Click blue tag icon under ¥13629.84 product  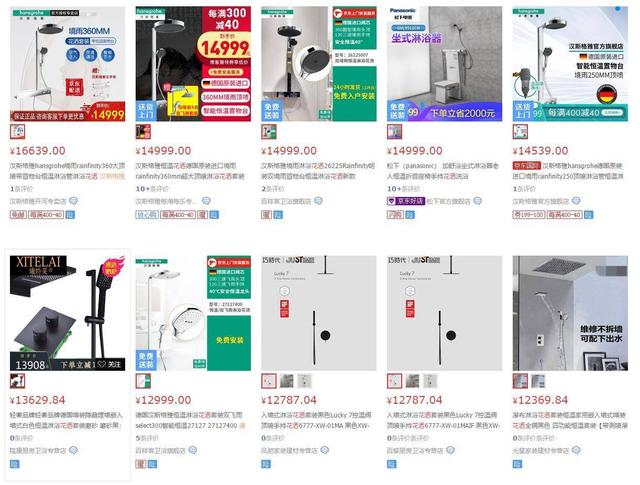coord(14,464)
